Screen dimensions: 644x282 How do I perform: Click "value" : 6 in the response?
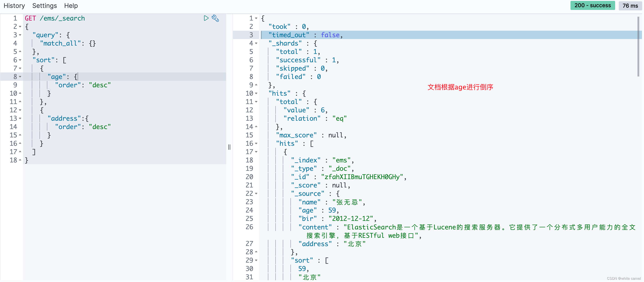(x=306, y=110)
